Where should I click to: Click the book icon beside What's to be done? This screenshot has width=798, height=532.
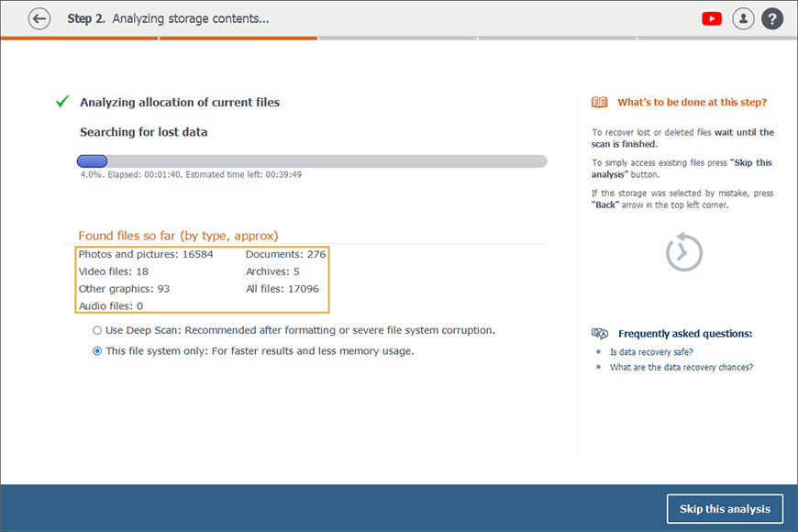[600, 103]
